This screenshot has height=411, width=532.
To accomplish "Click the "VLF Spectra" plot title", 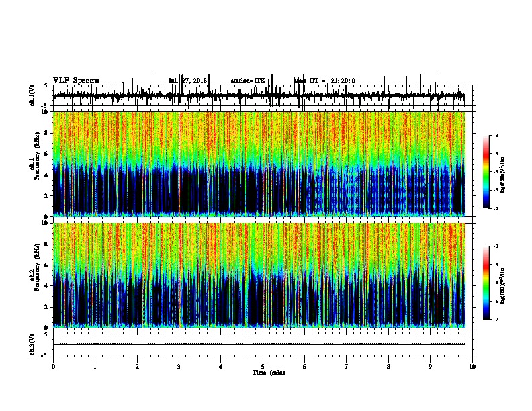I will [x=76, y=81].
